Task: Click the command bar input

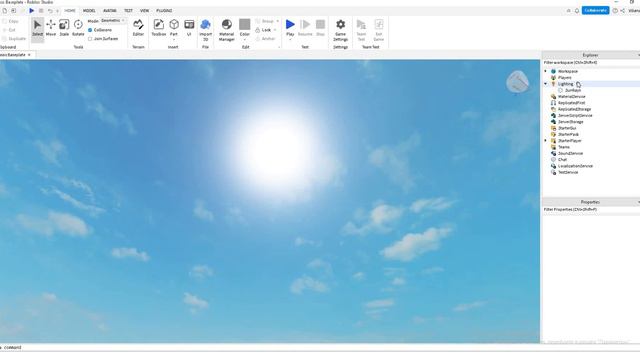Action: click(x=269, y=348)
